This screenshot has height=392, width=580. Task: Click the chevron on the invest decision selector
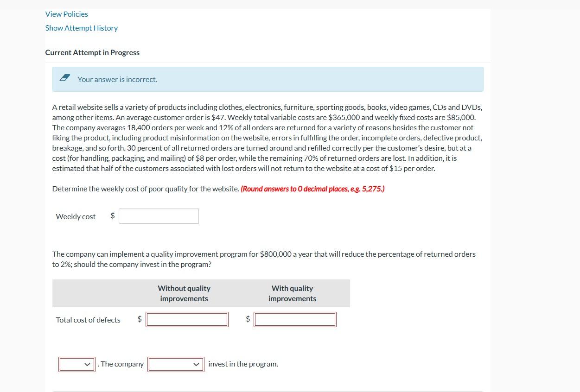pyautogui.click(x=197, y=364)
